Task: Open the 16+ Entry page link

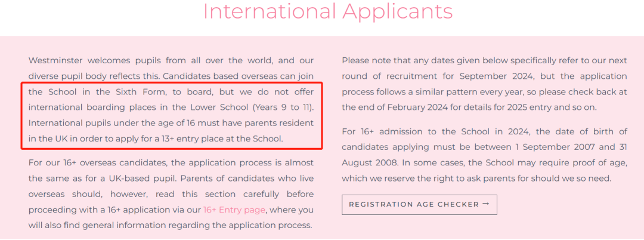Action: [x=234, y=210]
